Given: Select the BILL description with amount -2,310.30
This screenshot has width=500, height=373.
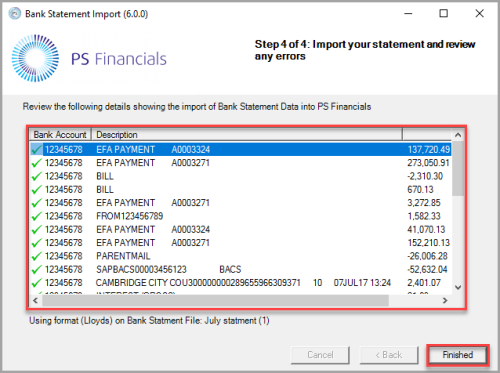Looking at the screenshot, I should [105, 176].
